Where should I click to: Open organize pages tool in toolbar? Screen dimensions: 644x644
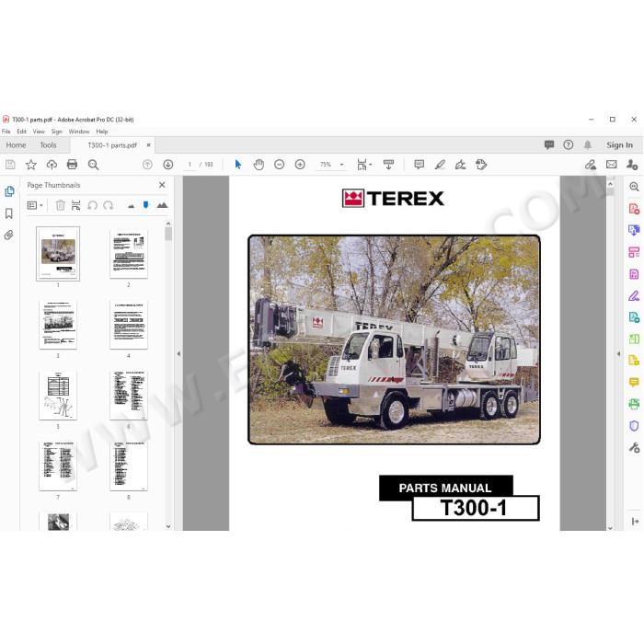coord(634,339)
